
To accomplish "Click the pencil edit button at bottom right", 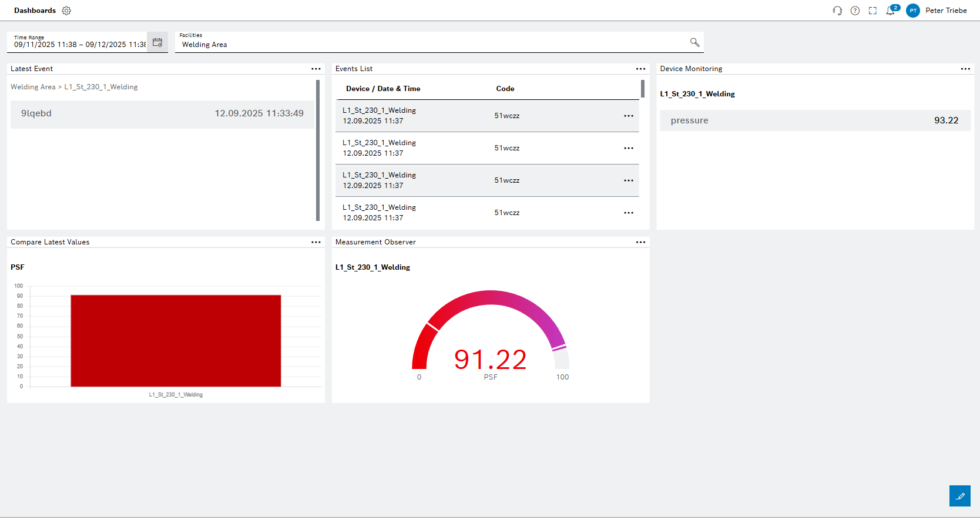I will [x=960, y=496].
